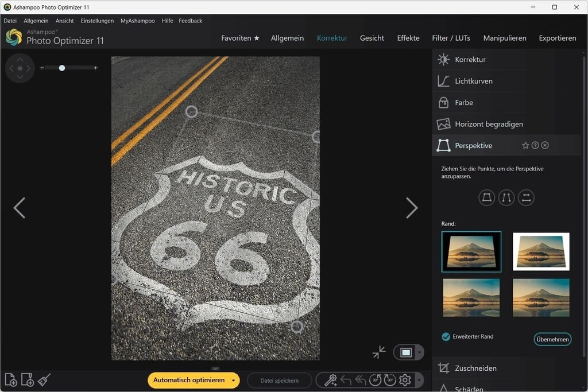Image resolution: width=588 pixels, height=392 pixels.
Task: Click the zoom slider handle
Action: point(62,68)
